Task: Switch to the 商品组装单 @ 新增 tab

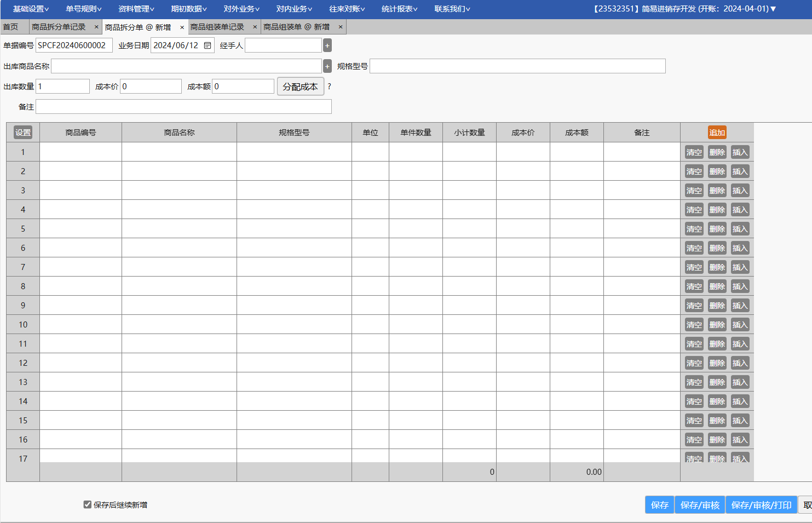Action: (x=297, y=27)
